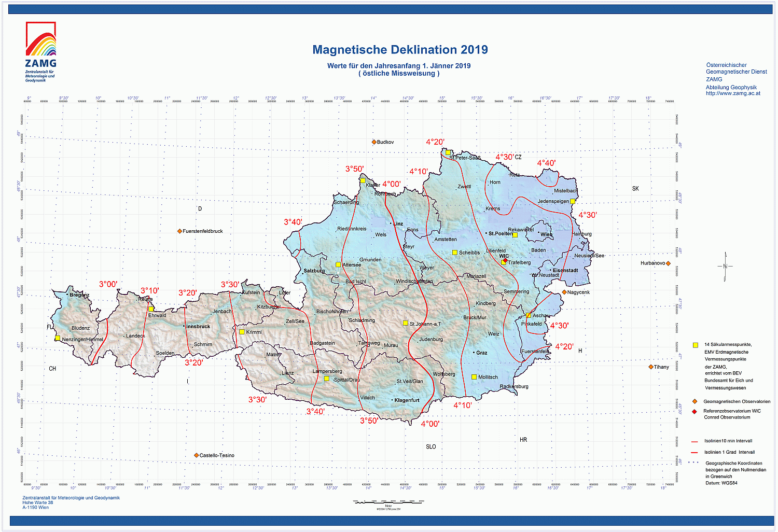The width and height of the screenshot is (778, 532).
Task: Click the red diamond in the legend
Action: (x=694, y=412)
